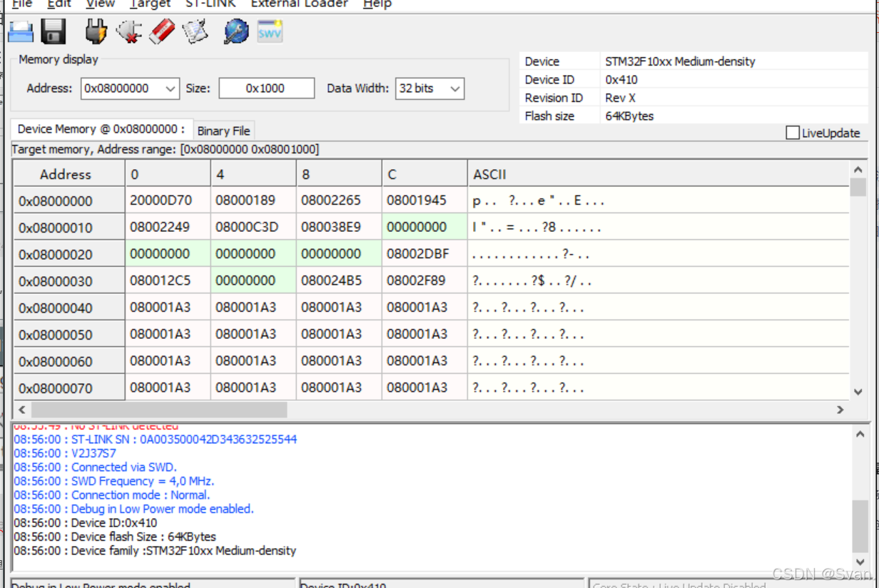Open Program verify notepad icon

[x=195, y=31]
